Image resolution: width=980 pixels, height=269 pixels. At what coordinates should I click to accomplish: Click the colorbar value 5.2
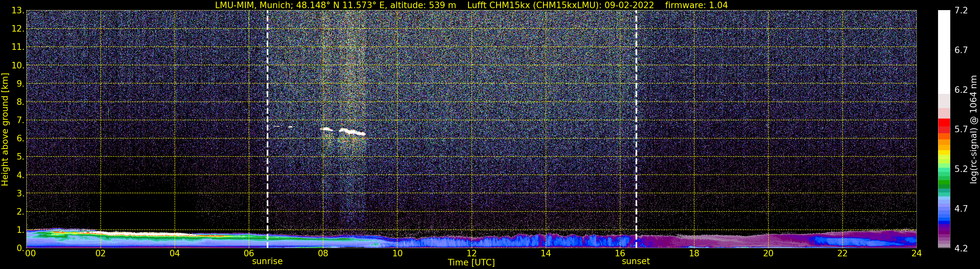coord(961,169)
